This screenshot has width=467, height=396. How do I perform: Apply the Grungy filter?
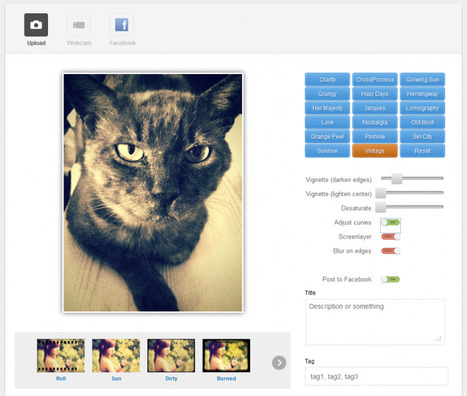pyautogui.click(x=327, y=94)
